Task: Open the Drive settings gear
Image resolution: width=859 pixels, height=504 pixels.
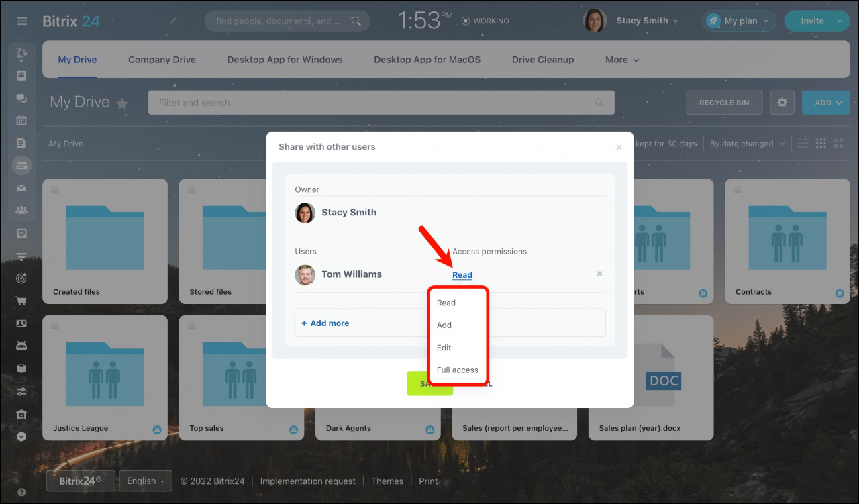Action: click(x=782, y=103)
